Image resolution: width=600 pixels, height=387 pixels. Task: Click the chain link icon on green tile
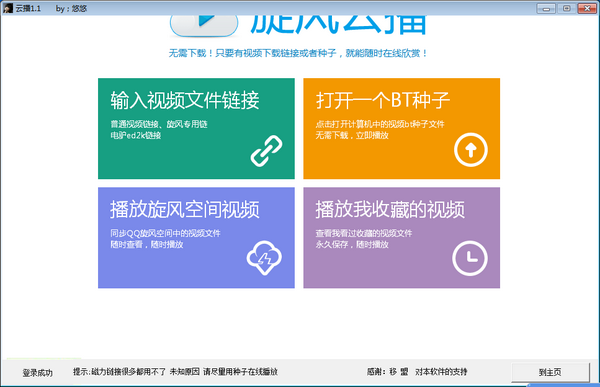click(x=266, y=151)
